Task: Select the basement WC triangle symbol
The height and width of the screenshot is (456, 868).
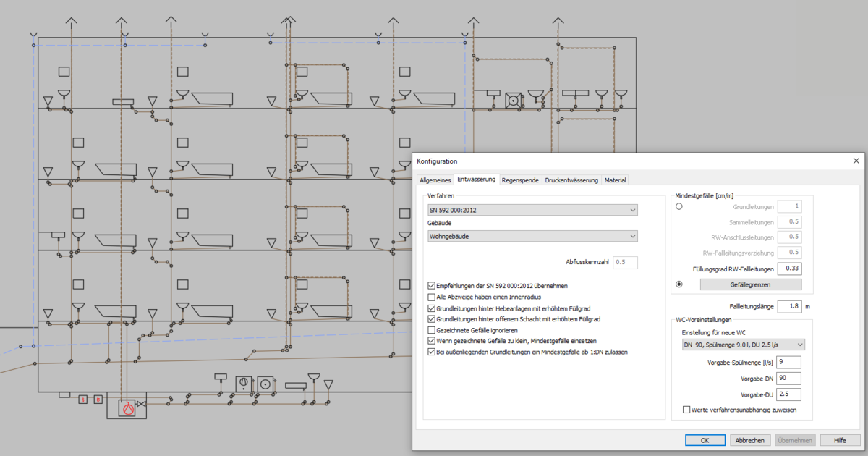Action: [x=328, y=384]
